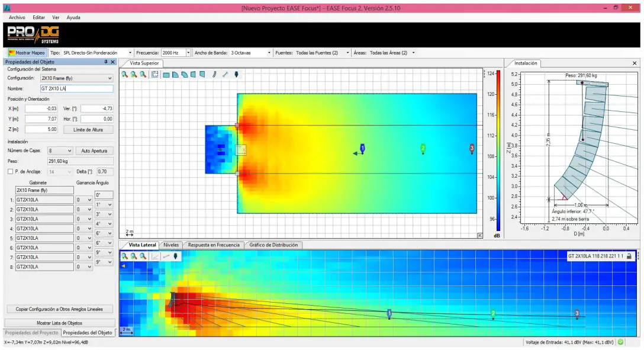Click the Límite de Altura button
This screenshot has height=350, width=644.
[88, 130]
